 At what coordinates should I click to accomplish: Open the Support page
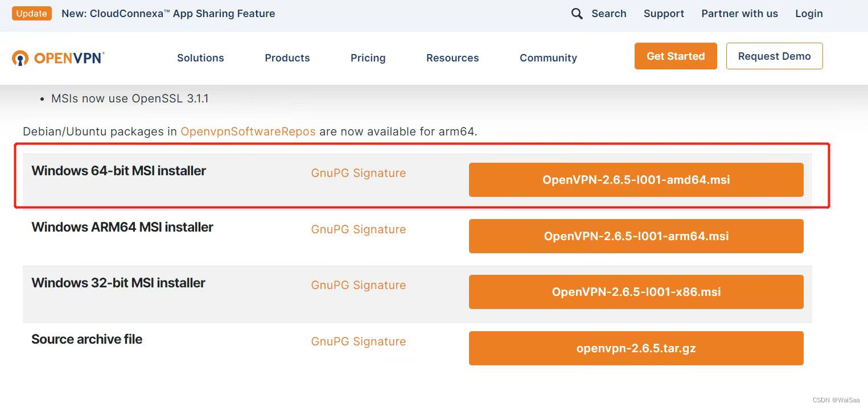[x=664, y=14]
